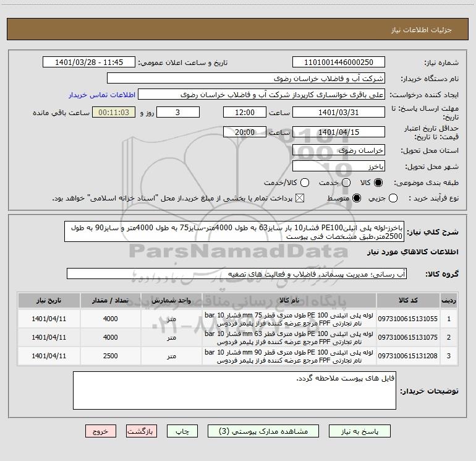Click unit متر in row 3
Image resolution: width=476 pixels, height=461 pixels.
pyautogui.click(x=171, y=356)
